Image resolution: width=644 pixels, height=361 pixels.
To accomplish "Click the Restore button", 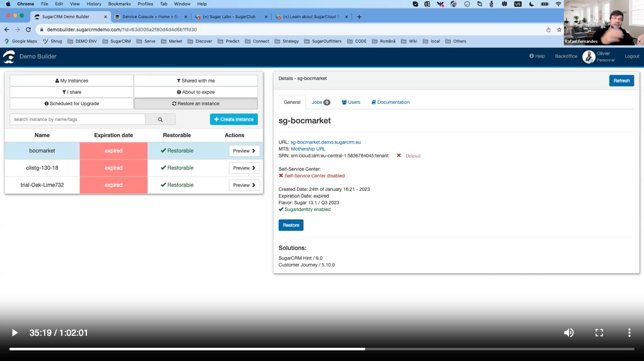I will click(x=290, y=225).
